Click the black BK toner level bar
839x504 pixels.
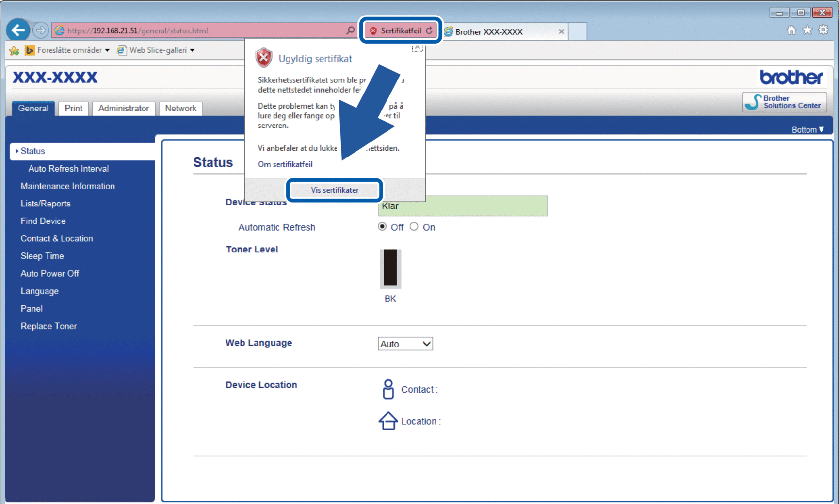[x=390, y=268]
